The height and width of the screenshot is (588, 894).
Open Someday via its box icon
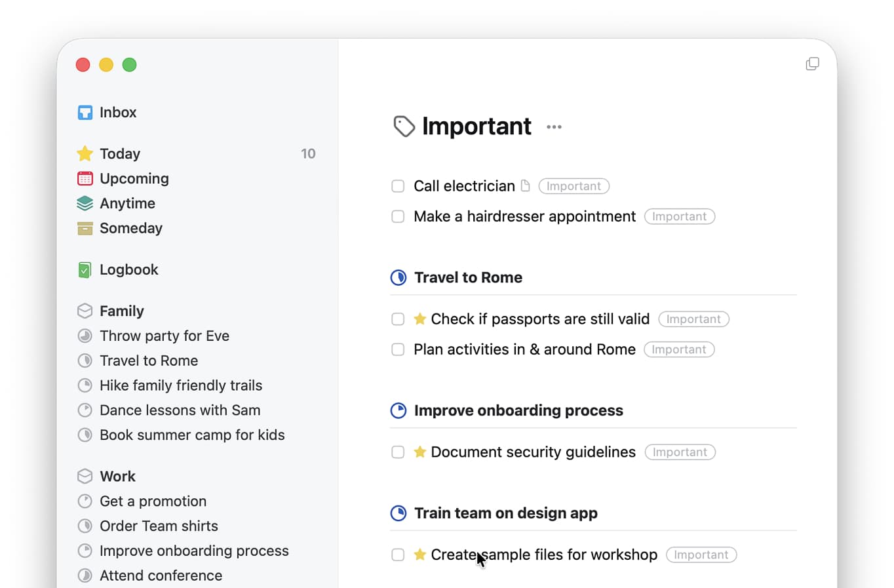click(85, 228)
